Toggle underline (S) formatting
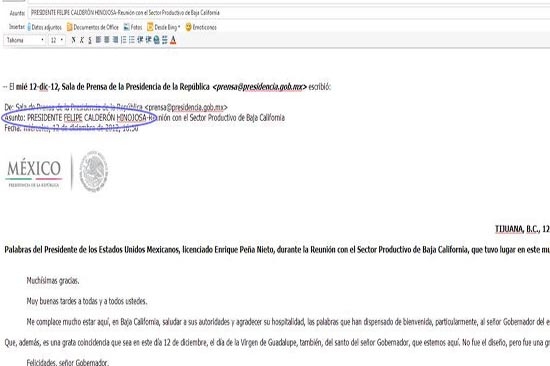The width and height of the screenshot is (550, 366). [x=90, y=40]
